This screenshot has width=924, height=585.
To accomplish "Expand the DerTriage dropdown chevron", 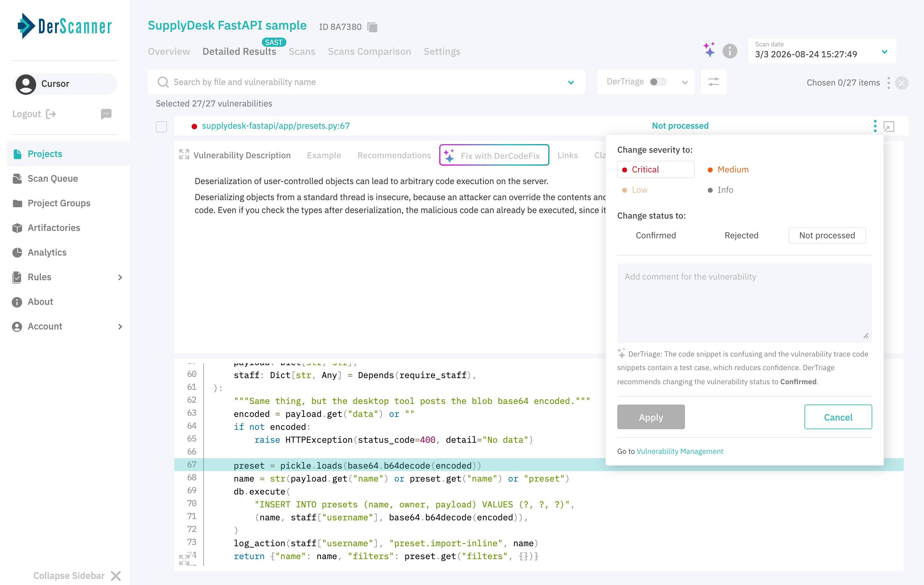I will (x=685, y=82).
